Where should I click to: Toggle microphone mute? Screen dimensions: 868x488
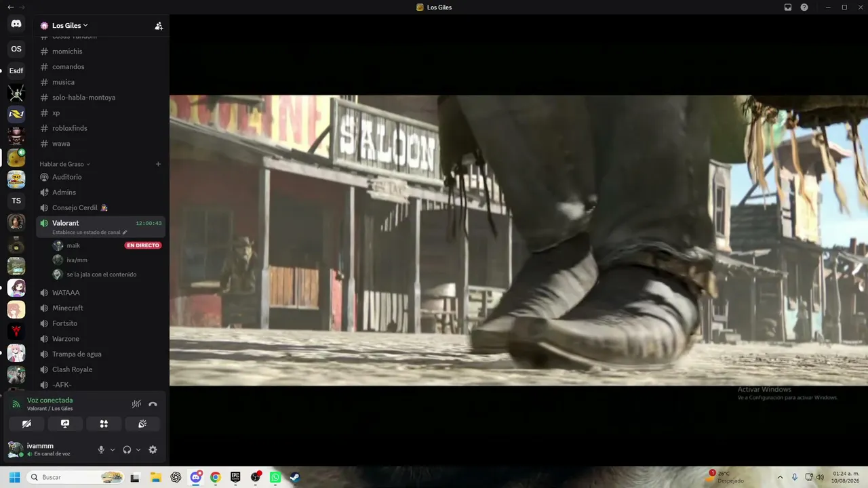click(x=101, y=449)
